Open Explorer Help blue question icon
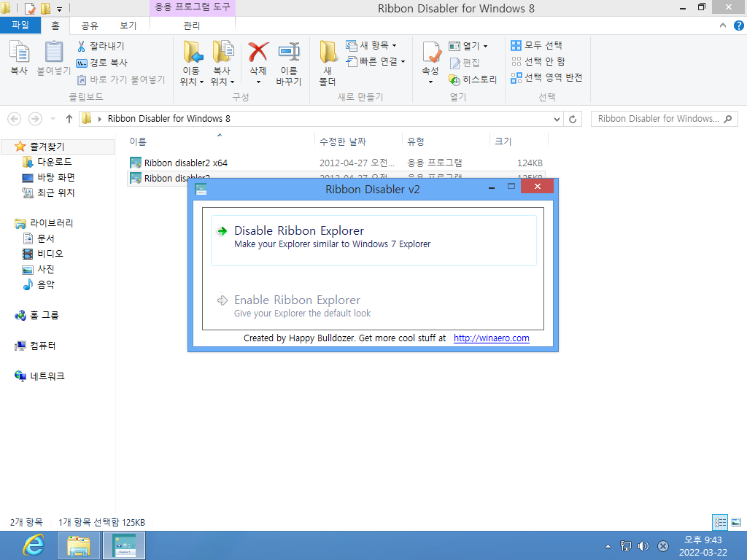 click(738, 26)
